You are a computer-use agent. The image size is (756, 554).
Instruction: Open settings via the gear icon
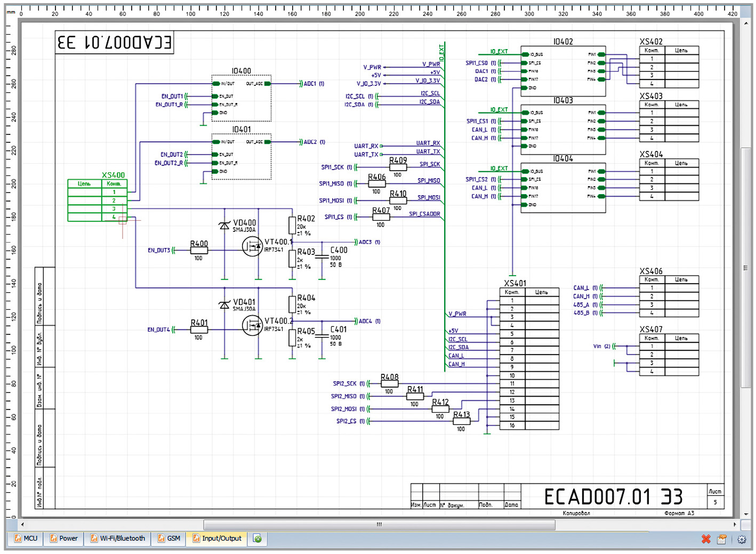(742, 539)
